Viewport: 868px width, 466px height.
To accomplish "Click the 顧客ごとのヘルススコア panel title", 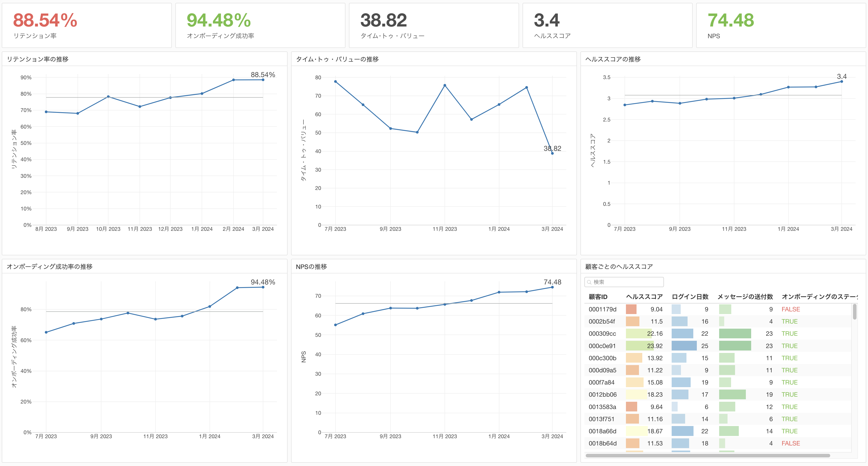I will [619, 267].
